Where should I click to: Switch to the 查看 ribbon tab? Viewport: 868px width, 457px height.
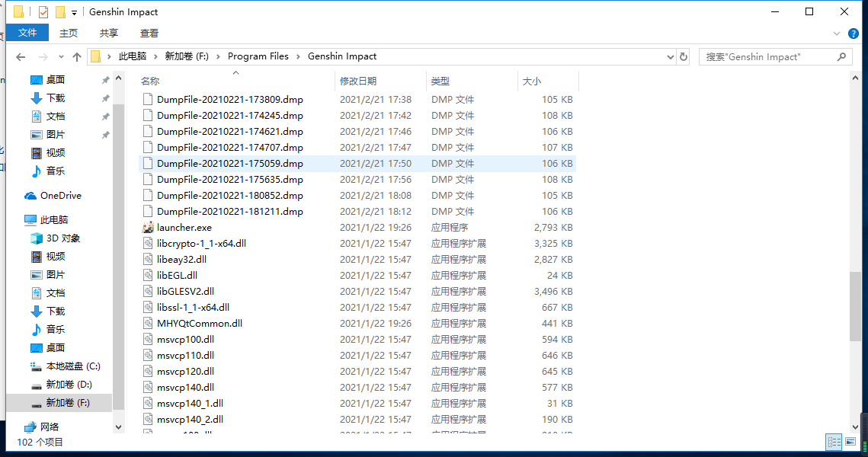click(x=149, y=34)
